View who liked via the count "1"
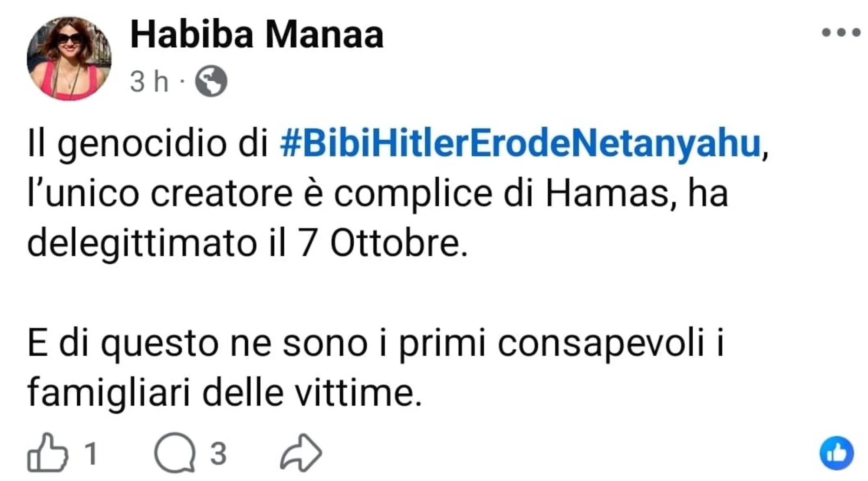Screen dimensions: 868x481 click(91, 454)
